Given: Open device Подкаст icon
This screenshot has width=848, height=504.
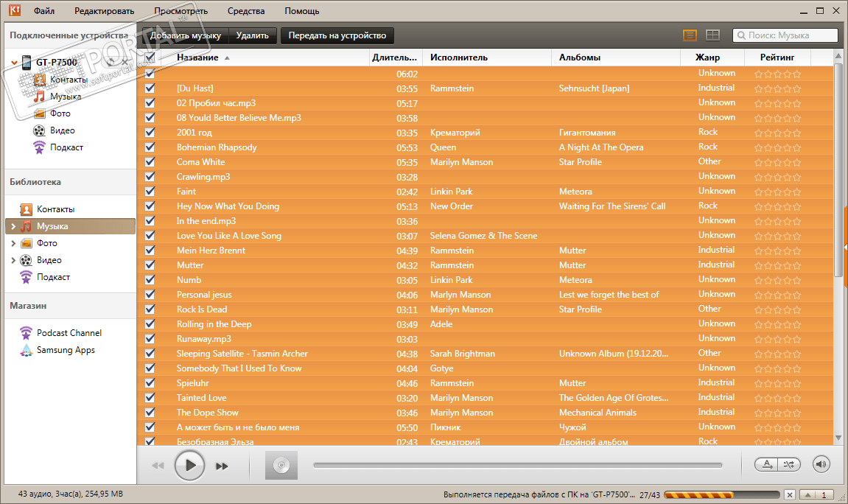Looking at the screenshot, I should (x=40, y=147).
